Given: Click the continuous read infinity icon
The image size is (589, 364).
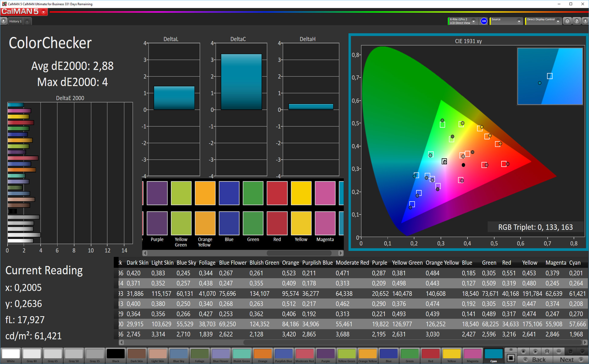Looking at the screenshot, I should 559,351.
